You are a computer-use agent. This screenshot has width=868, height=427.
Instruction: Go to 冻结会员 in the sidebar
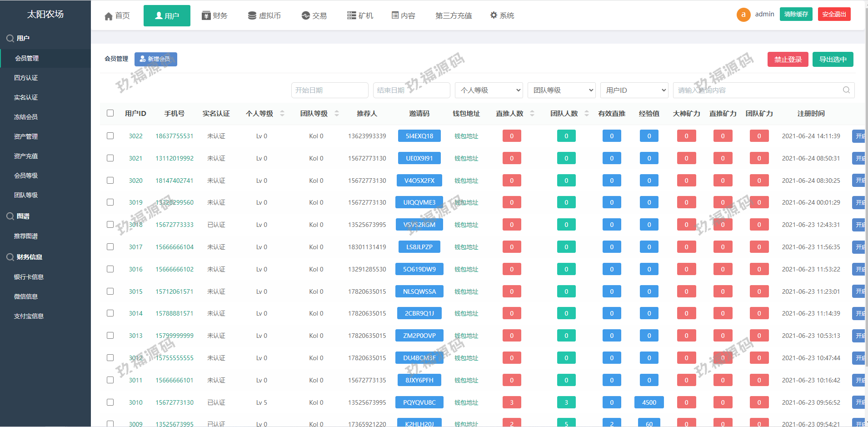pos(26,117)
